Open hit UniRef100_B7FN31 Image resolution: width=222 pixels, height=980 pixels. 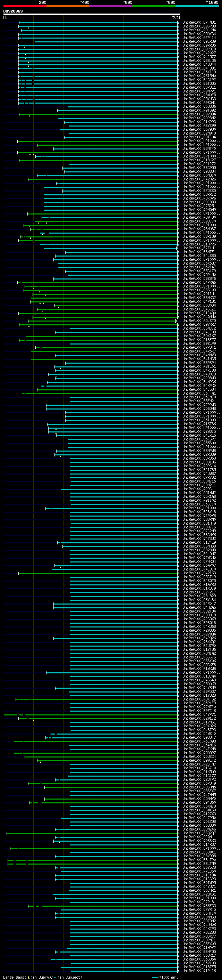pos(199,23)
